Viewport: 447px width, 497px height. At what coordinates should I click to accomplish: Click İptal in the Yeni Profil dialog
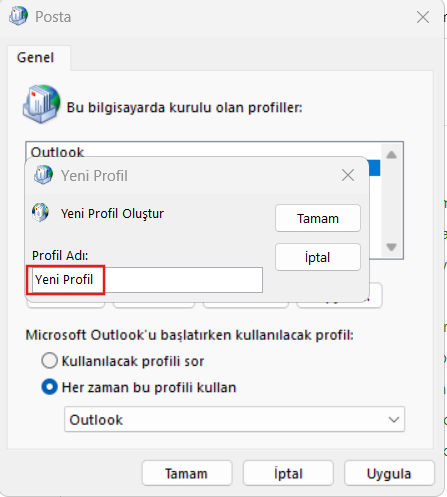tap(318, 257)
